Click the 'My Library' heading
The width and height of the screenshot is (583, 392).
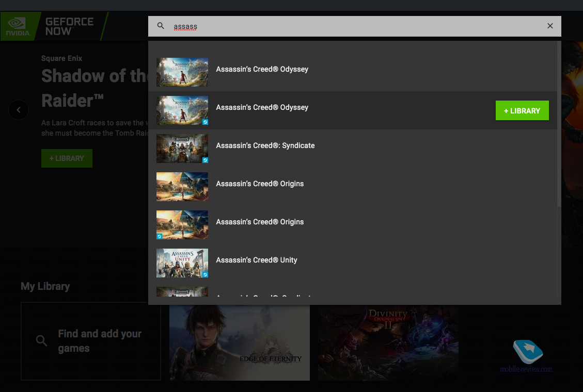coord(45,287)
